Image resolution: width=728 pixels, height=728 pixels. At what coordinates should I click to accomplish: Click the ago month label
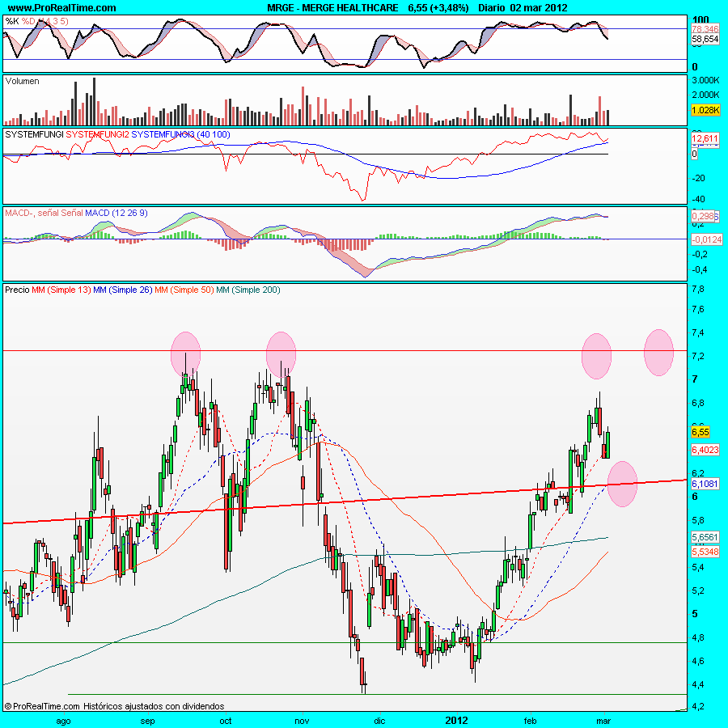click(x=63, y=721)
